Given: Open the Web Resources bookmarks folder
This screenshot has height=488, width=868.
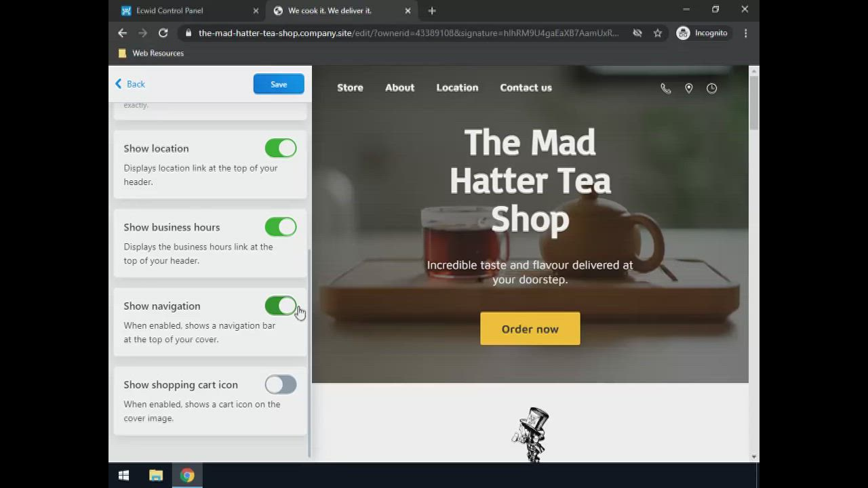Looking at the screenshot, I should click(151, 53).
